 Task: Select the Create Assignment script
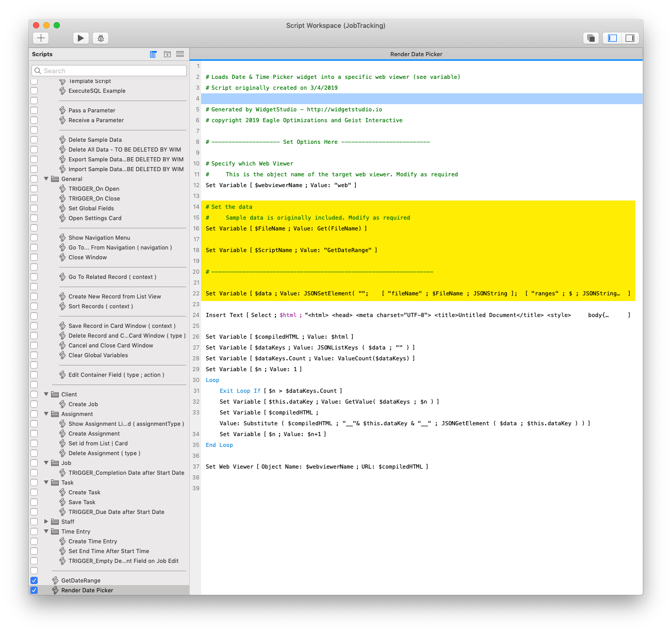click(x=94, y=434)
